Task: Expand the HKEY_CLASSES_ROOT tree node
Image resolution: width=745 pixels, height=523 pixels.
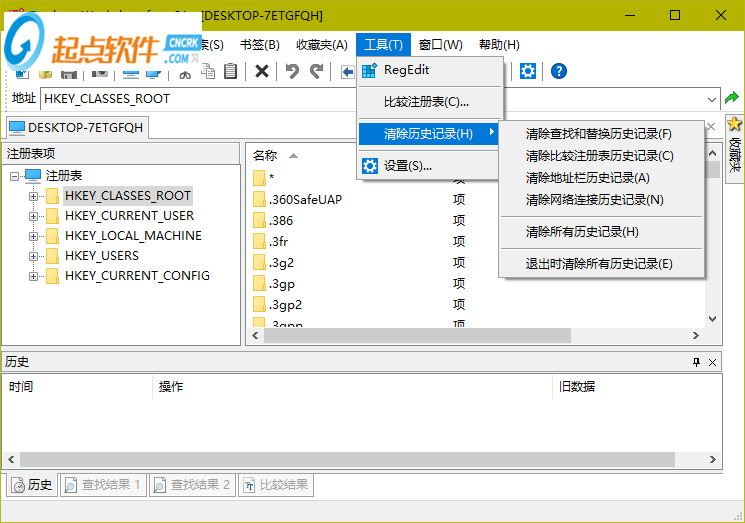Action: [33, 196]
